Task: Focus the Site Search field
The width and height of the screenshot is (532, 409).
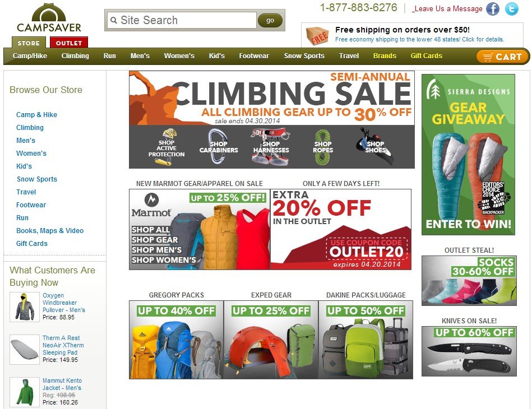Action: click(x=182, y=20)
